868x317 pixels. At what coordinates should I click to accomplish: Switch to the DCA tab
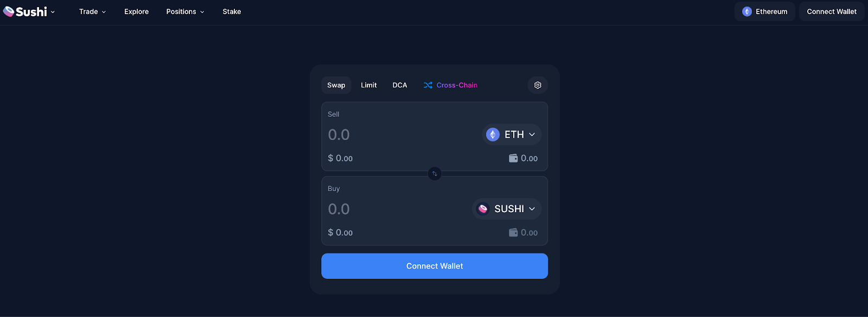coord(400,85)
